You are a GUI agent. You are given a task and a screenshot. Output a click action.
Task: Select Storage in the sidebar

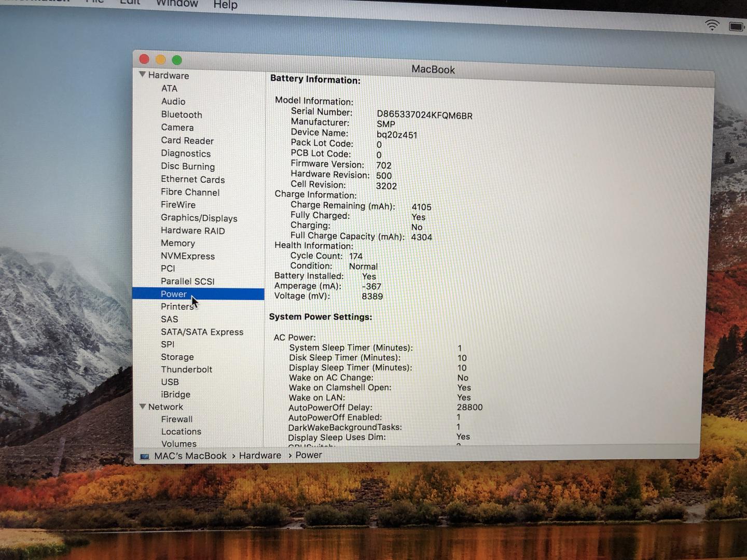coord(177,357)
